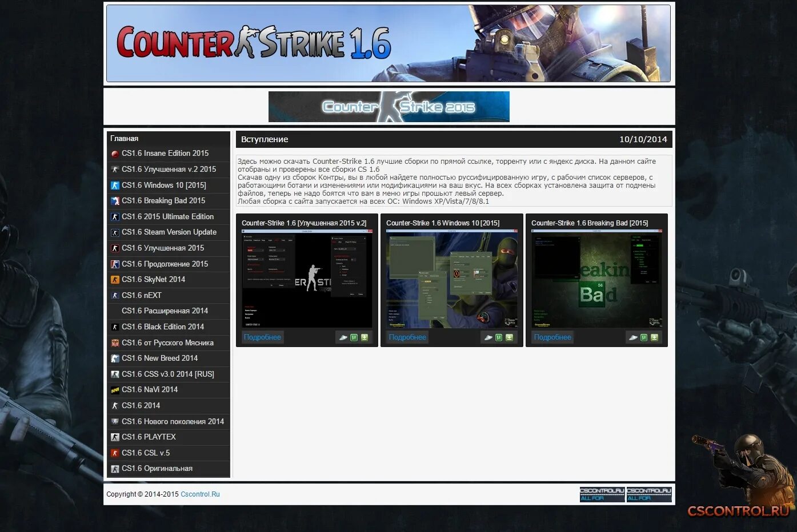Image resolution: width=797 pixels, height=532 pixels.
Task: Click Подробнее under Windows 10 [2015]
Action: pos(407,337)
